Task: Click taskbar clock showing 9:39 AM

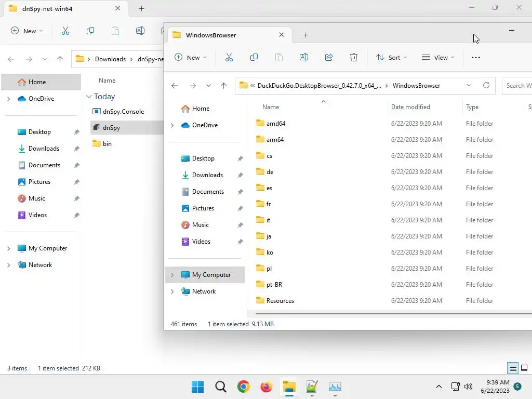Action: (x=495, y=387)
